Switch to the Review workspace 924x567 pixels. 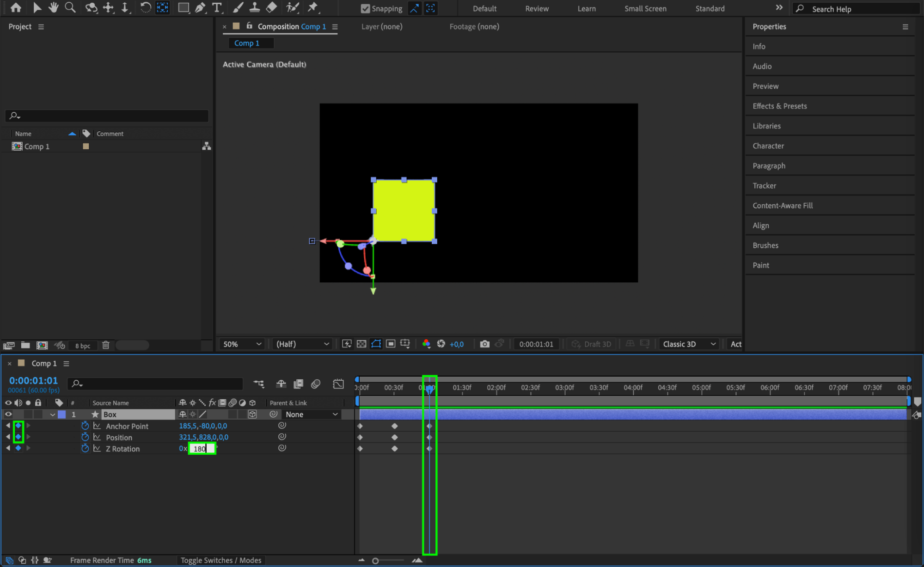[537, 9]
